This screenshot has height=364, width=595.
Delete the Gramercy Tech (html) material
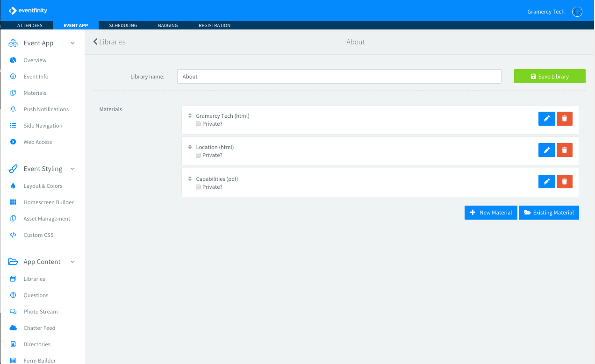click(565, 119)
